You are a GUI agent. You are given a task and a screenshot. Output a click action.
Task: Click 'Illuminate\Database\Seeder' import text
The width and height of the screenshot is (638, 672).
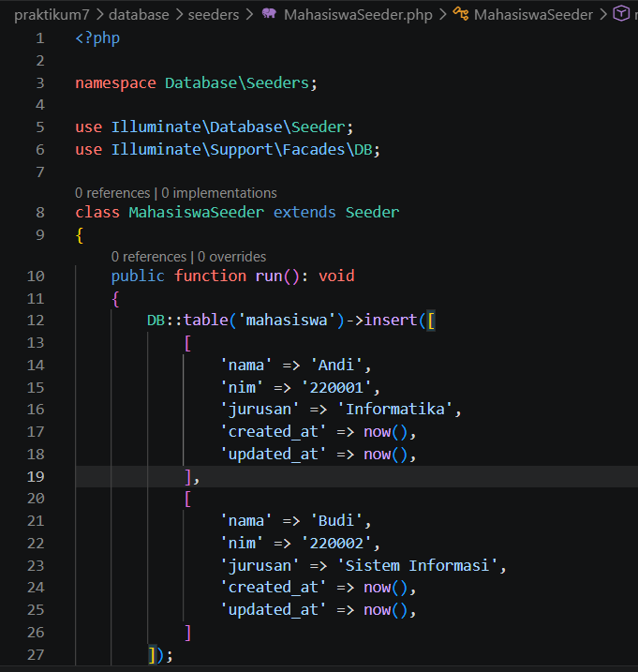coord(228,127)
